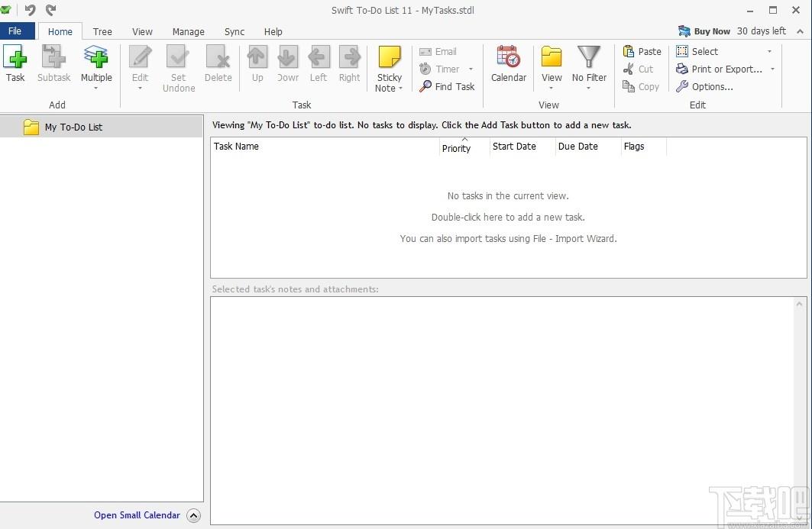Expand the View folder dropdown
Viewport: 812px width, 529px height.
tap(551, 89)
